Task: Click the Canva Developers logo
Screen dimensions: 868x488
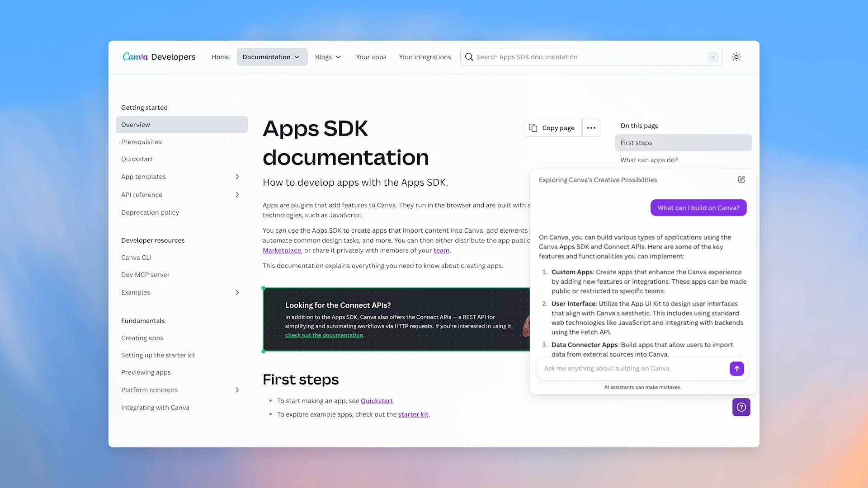Action: [x=159, y=57]
